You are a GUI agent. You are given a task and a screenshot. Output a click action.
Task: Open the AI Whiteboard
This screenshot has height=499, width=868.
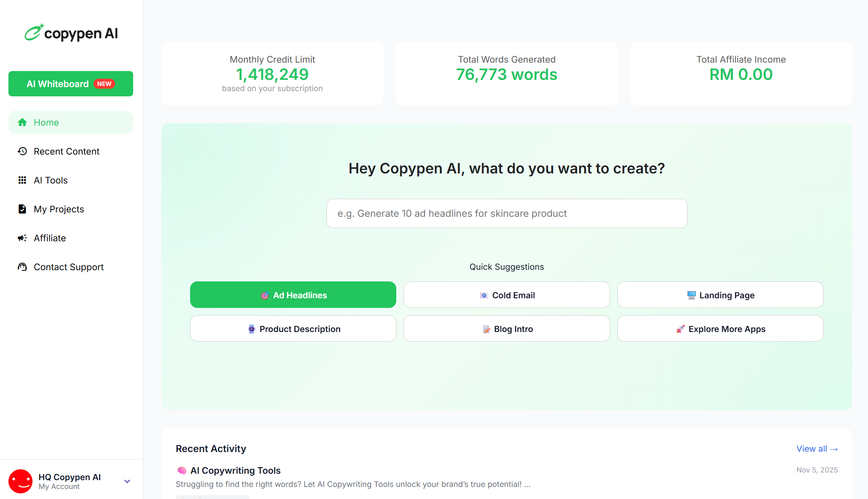pyautogui.click(x=71, y=84)
